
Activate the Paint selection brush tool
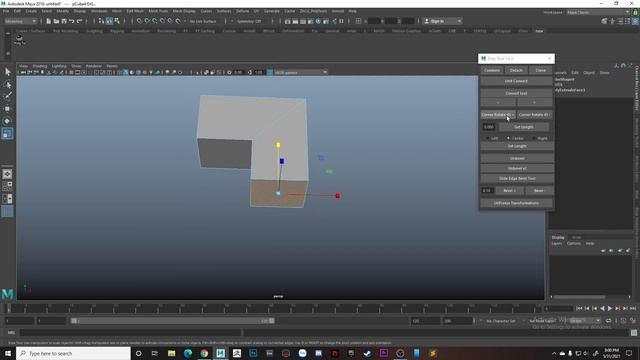[7, 96]
